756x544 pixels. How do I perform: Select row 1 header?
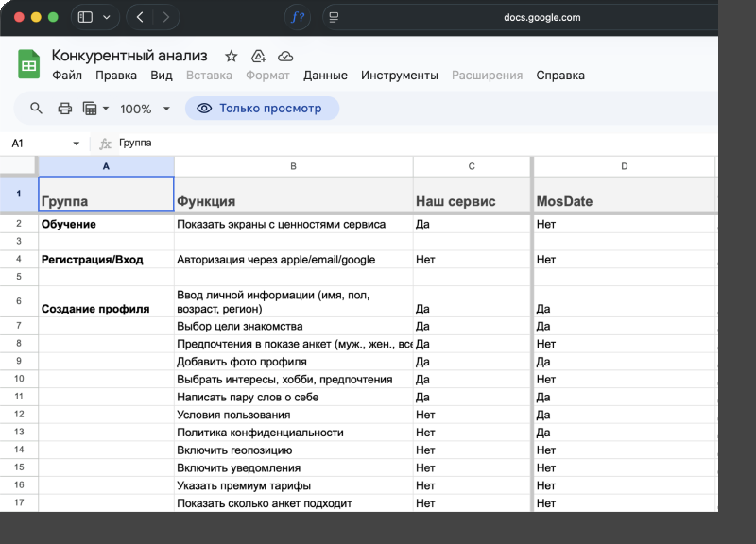(x=19, y=194)
